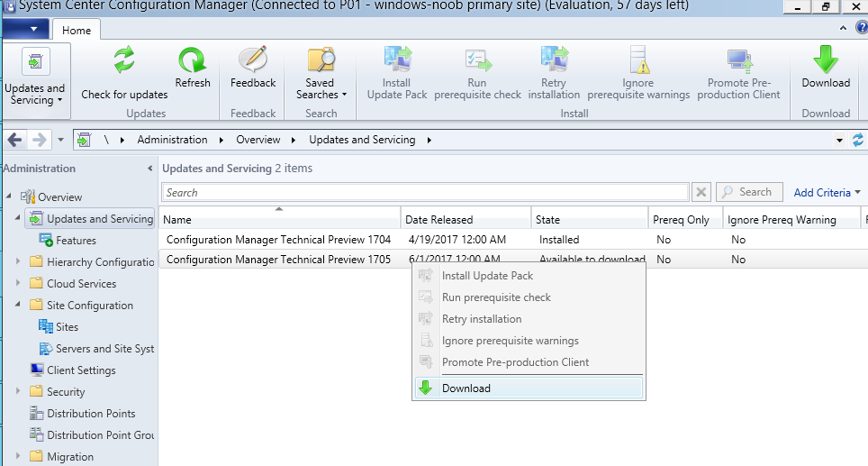Choose Run prerequisite check from context menu
The height and width of the screenshot is (466, 868).
click(x=529, y=297)
